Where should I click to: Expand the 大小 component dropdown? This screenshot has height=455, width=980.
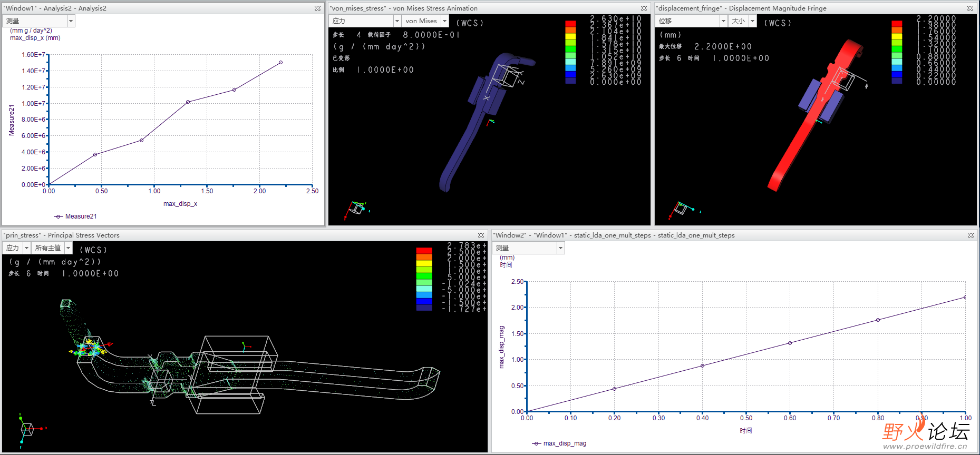(x=752, y=21)
